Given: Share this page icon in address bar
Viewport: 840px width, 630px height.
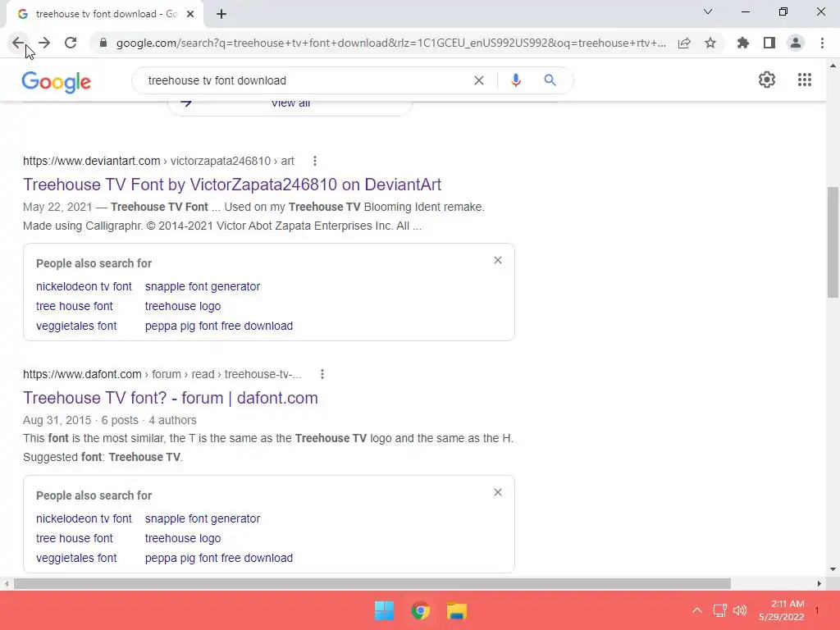Looking at the screenshot, I should (x=684, y=43).
